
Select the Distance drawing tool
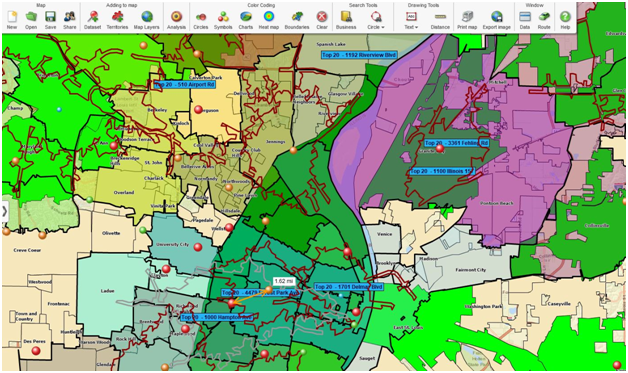click(x=440, y=20)
